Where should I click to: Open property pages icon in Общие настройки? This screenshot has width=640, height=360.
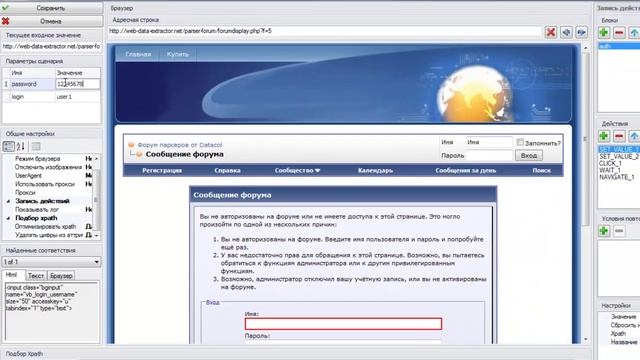pyautogui.click(x=36, y=146)
